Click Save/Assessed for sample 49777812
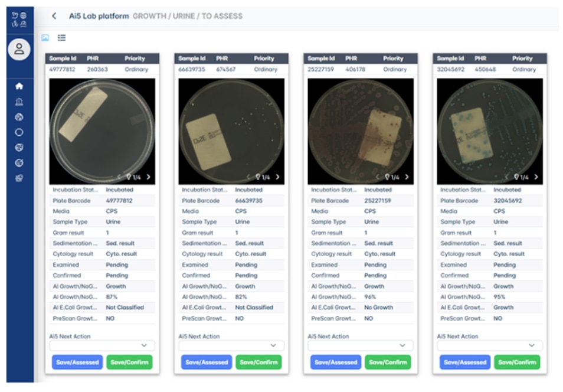This screenshot has height=392, width=563. tap(77, 362)
